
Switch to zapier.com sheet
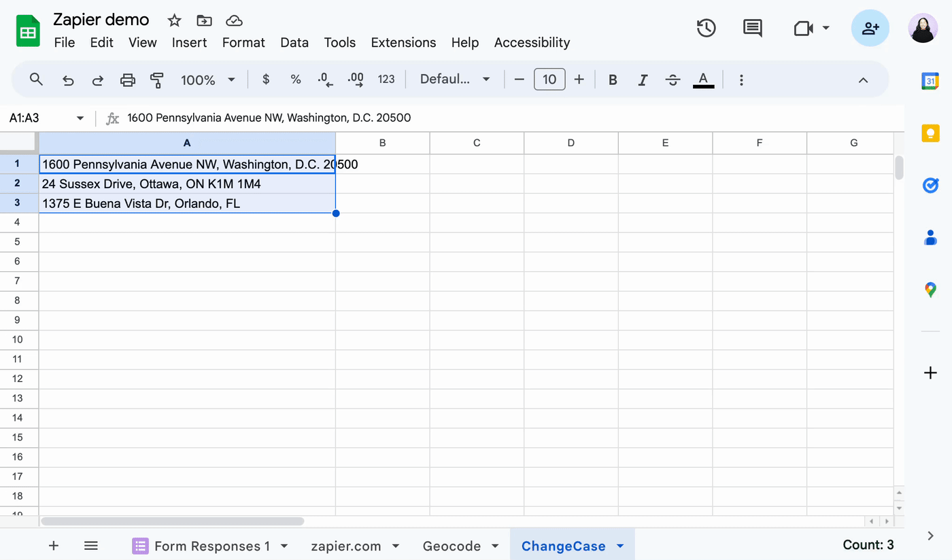pyautogui.click(x=347, y=546)
